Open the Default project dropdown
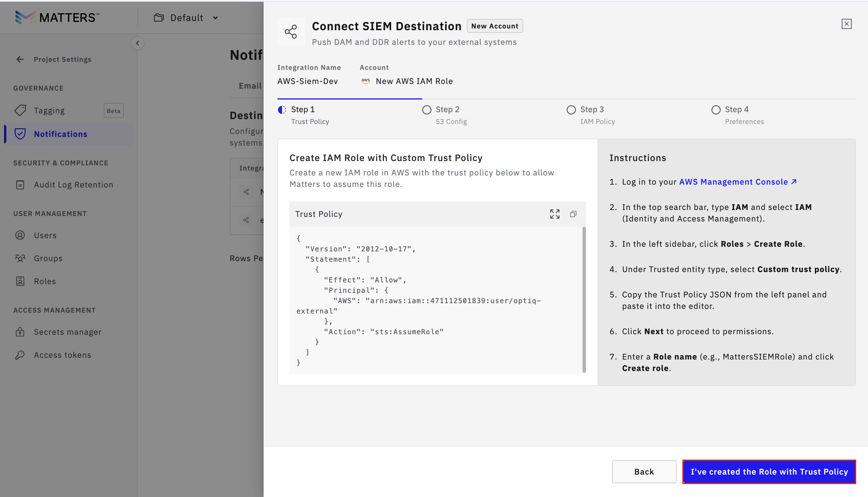 (x=186, y=18)
